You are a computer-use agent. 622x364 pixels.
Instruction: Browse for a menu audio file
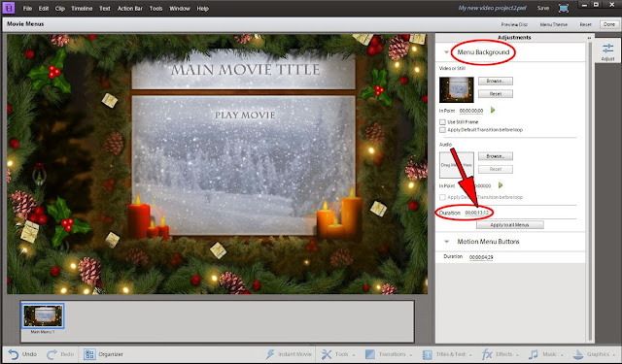(x=496, y=156)
